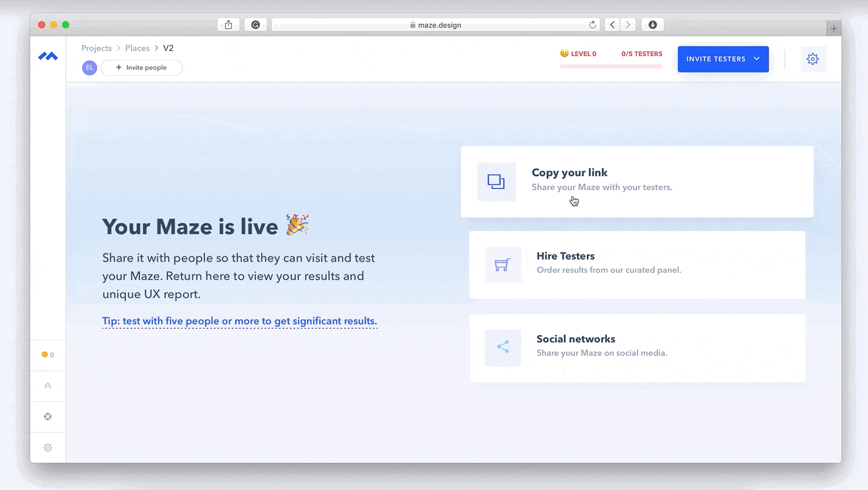Select the Copy your link card

pyautogui.click(x=637, y=182)
